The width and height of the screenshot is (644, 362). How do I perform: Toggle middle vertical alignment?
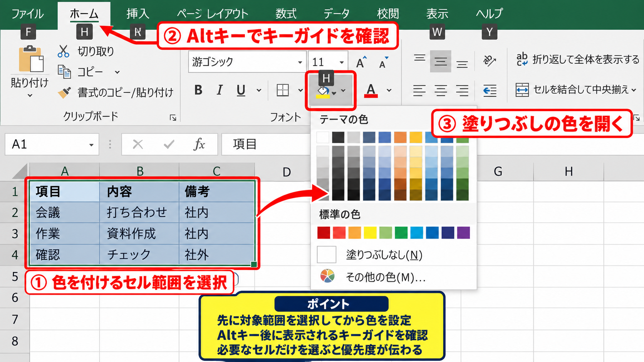(441, 61)
